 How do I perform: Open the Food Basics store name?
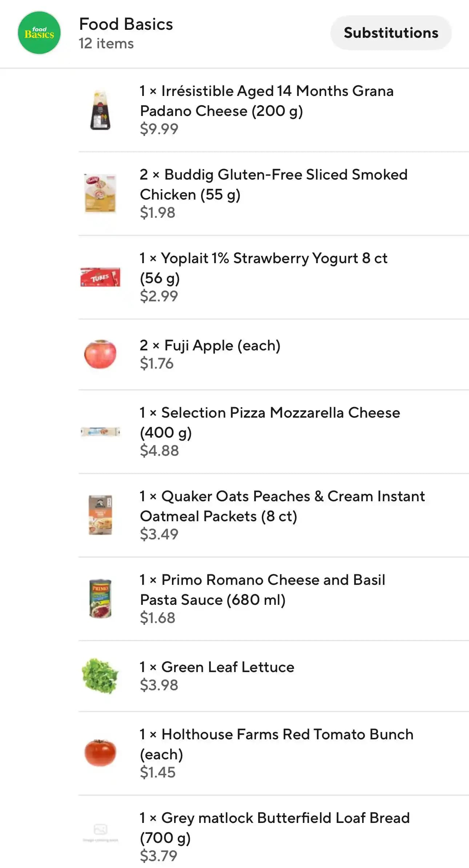click(126, 24)
